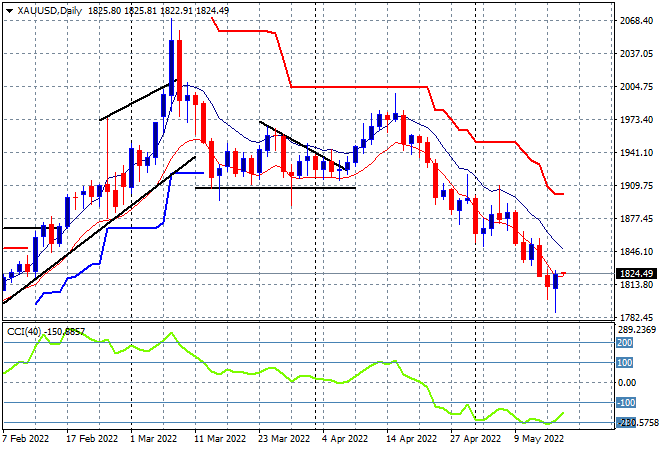Click the 1846.10 price scale label

coord(636,251)
